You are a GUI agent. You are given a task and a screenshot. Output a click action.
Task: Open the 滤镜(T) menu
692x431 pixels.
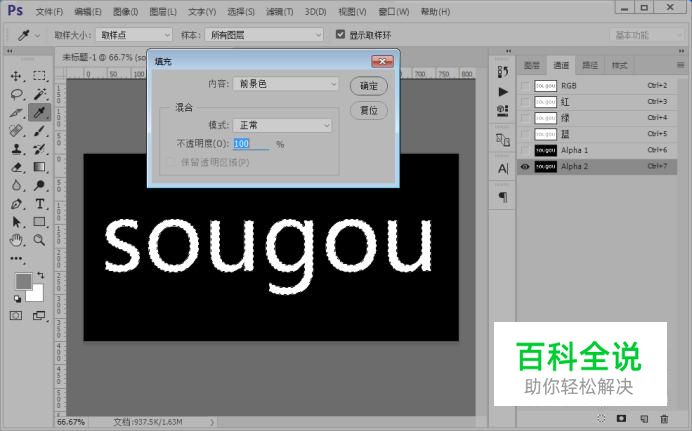pos(280,12)
